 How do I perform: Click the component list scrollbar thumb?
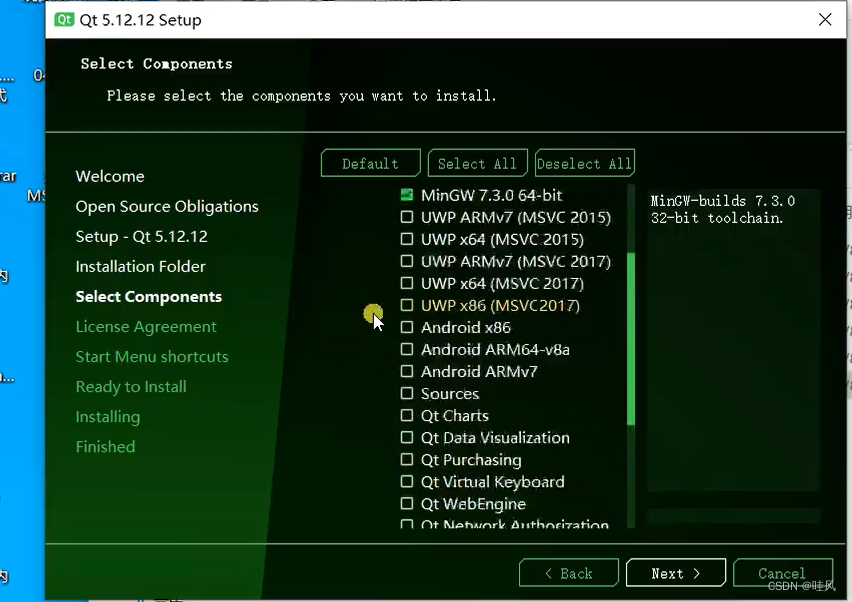tap(631, 339)
